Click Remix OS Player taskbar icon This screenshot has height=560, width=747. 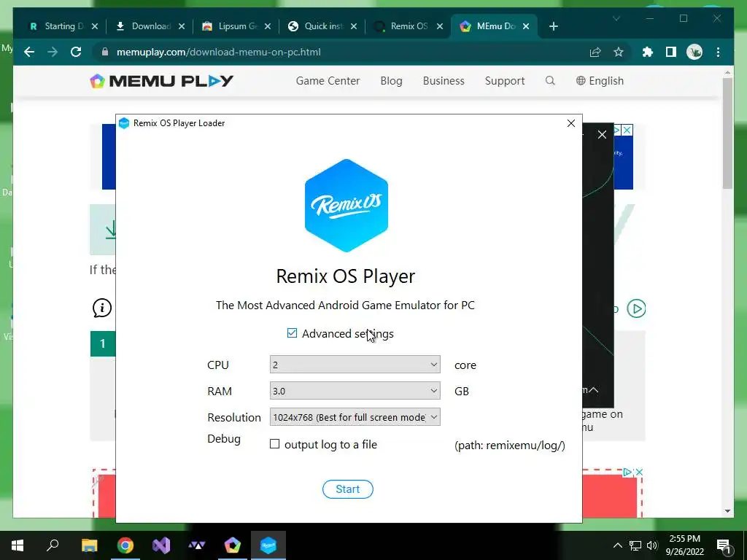(x=268, y=545)
